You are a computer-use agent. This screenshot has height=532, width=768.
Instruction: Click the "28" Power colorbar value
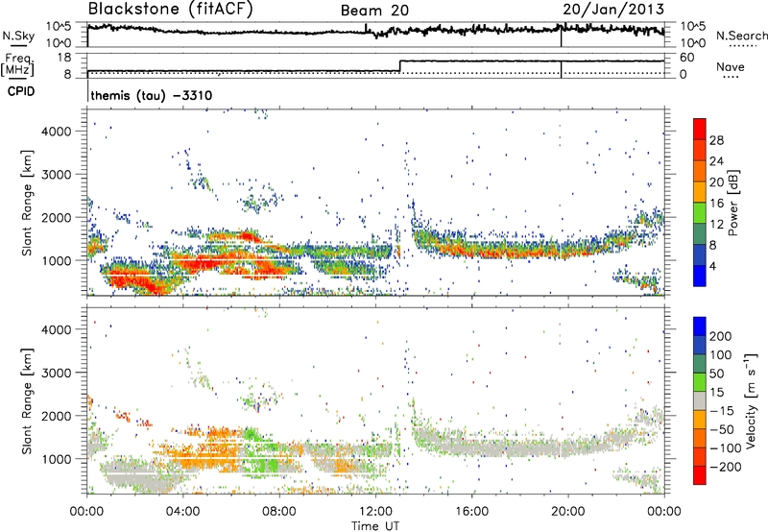[x=716, y=140]
